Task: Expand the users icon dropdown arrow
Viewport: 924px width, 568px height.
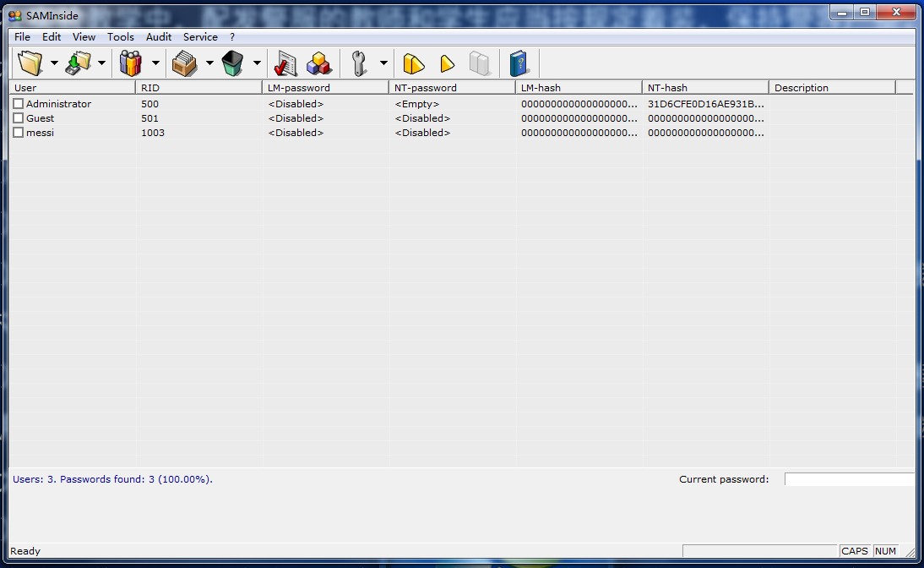Action: coord(155,63)
